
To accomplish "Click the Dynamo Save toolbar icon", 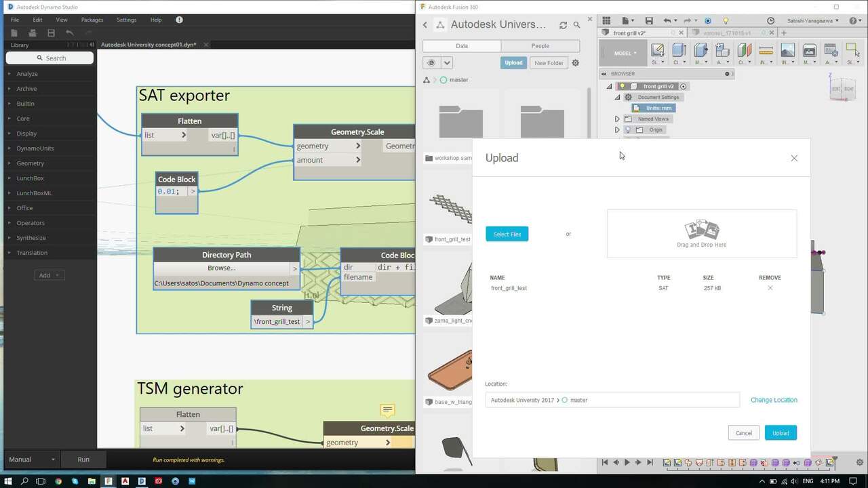I will coord(51,33).
